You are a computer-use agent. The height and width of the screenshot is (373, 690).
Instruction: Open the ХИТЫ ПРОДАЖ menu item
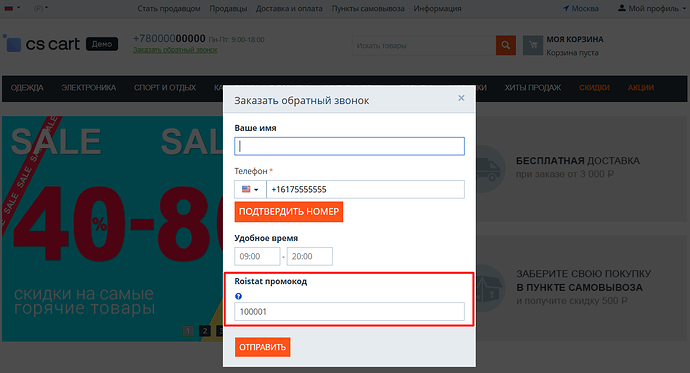pyautogui.click(x=532, y=88)
